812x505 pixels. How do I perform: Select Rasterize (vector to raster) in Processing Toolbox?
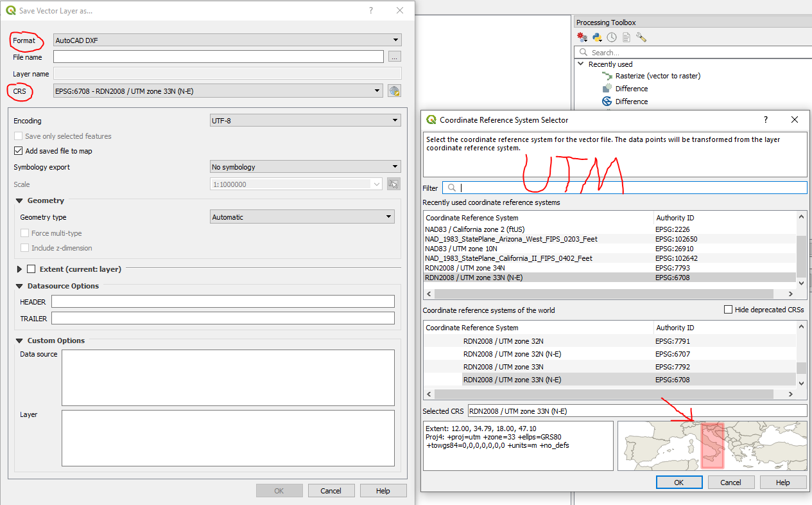point(658,76)
